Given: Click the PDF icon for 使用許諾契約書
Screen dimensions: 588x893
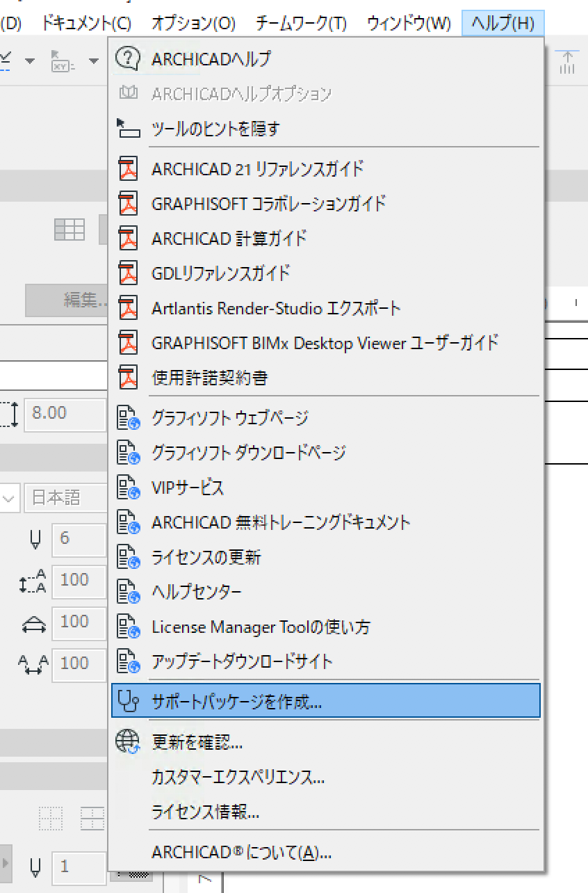Looking at the screenshot, I should (128, 378).
